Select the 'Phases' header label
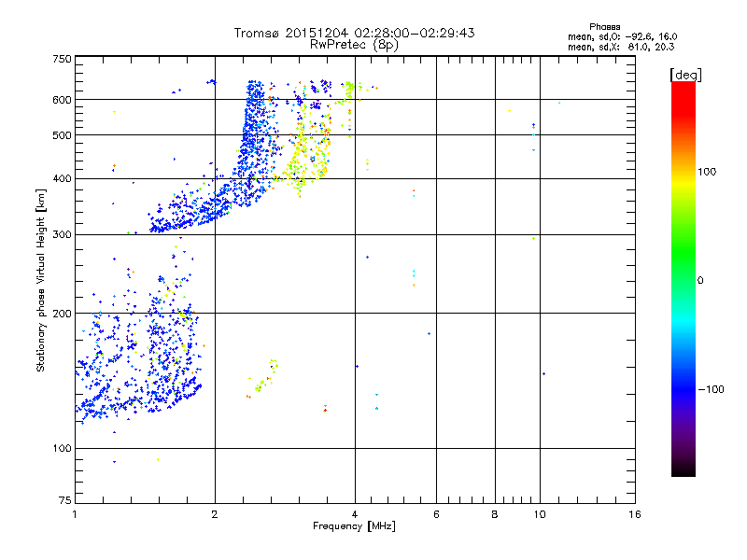The image size is (747, 560). tap(604, 27)
